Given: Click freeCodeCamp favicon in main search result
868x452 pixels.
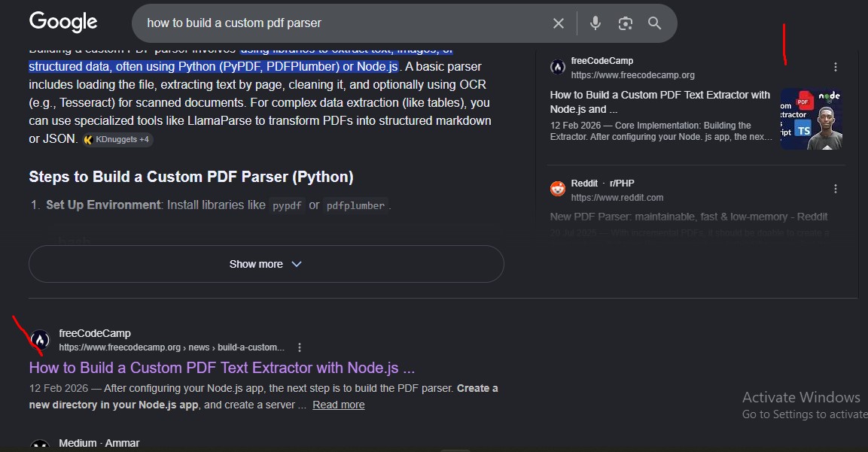Looking at the screenshot, I should click(x=40, y=340).
